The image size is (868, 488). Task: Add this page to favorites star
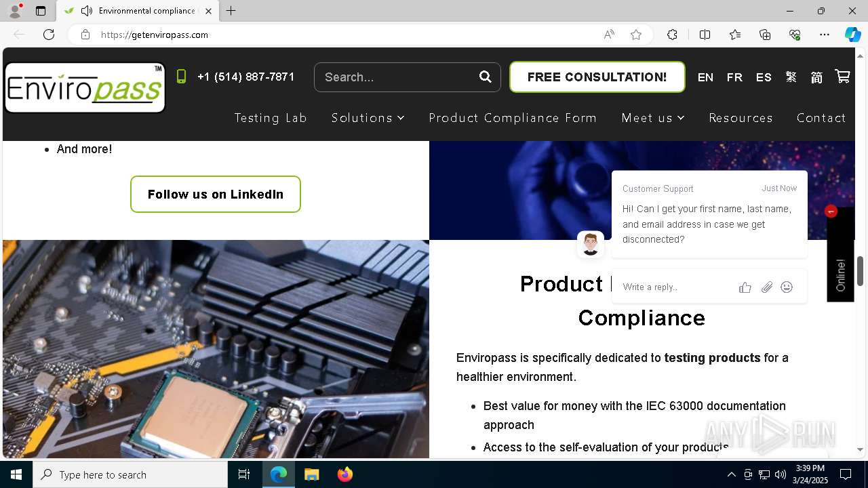636,35
